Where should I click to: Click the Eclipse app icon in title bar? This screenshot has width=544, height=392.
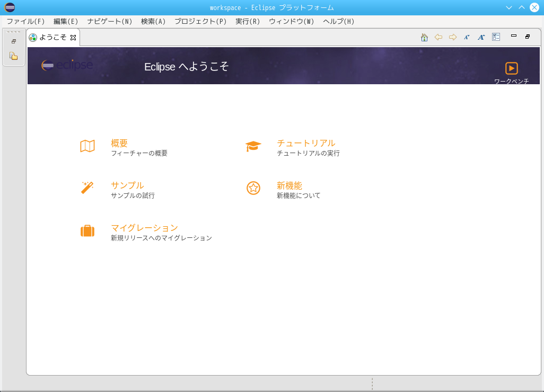click(10, 7)
